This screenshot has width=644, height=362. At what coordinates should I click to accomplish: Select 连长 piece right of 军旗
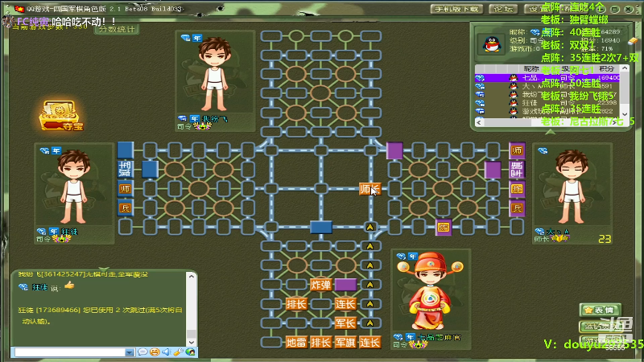(369, 342)
